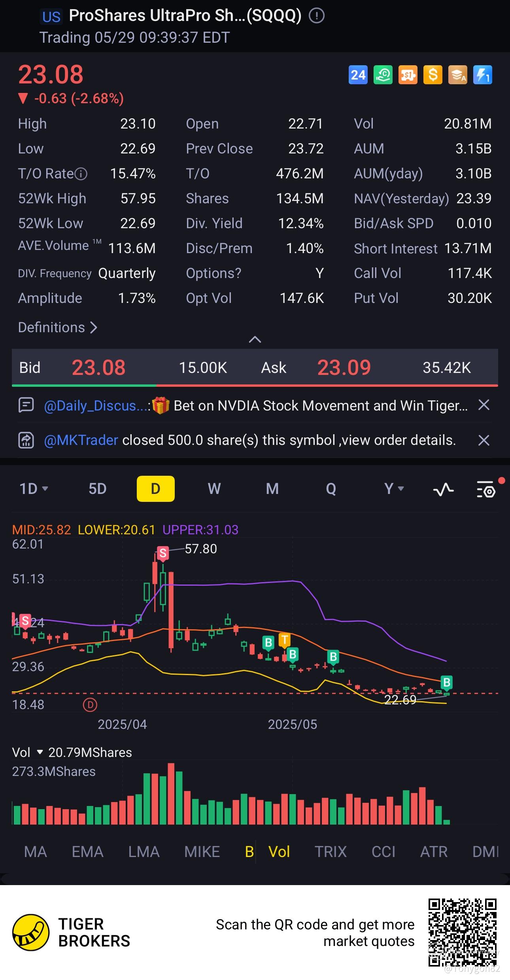Open the blue 24-hour trading badge
This screenshot has width=510, height=980.
pos(358,75)
